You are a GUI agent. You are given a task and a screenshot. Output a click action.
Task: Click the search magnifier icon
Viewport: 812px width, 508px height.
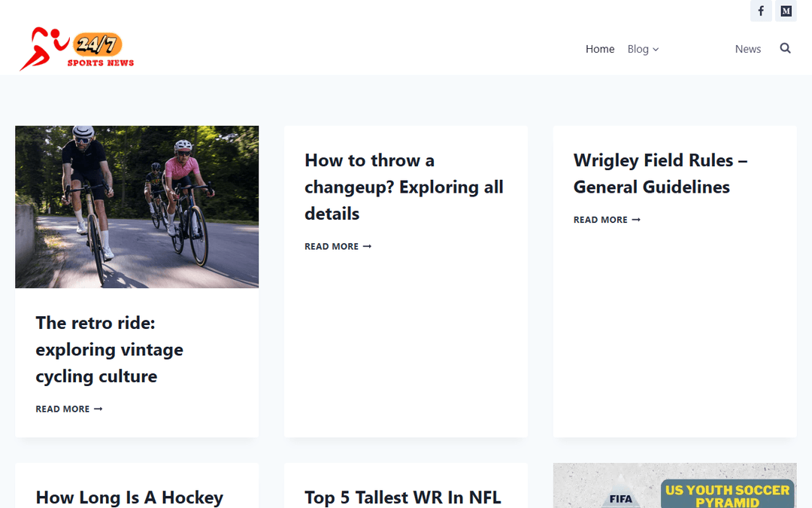(x=785, y=48)
